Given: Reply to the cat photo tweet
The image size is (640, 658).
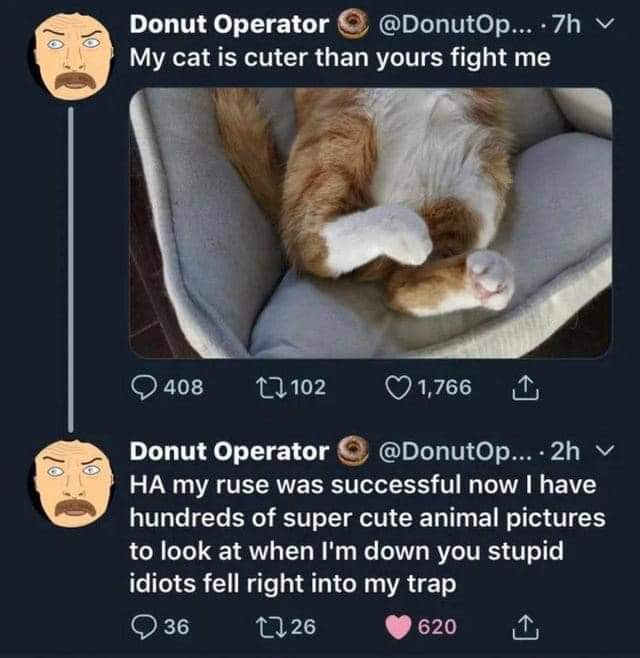Looking at the screenshot, I should click(147, 387).
